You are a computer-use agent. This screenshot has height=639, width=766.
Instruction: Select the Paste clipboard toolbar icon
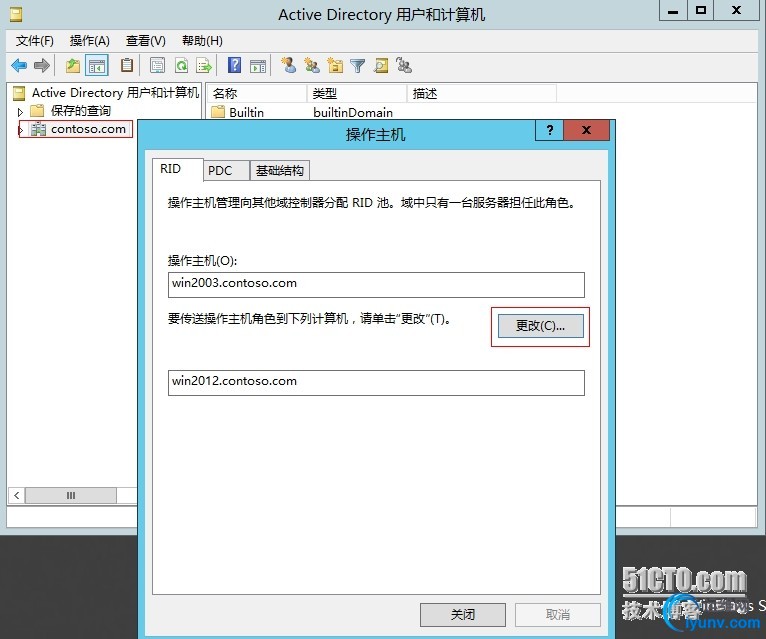tap(127, 65)
